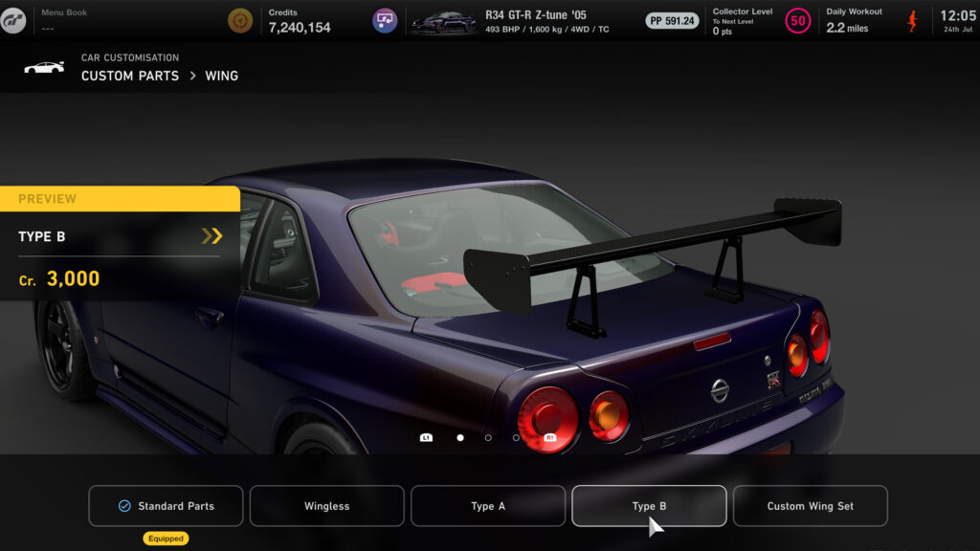
Task: Choose the Wingless option
Action: (x=327, y=506)
